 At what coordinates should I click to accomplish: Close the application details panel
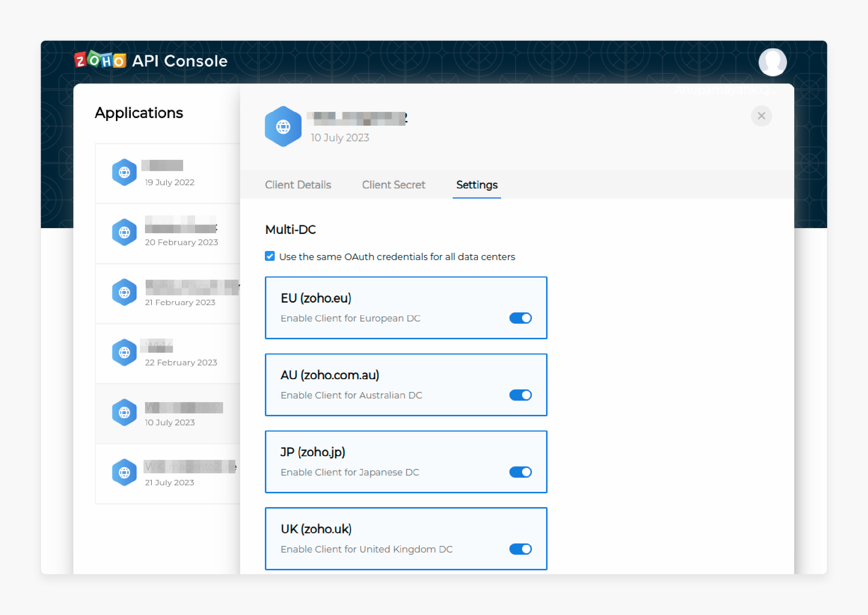(761, 116)
